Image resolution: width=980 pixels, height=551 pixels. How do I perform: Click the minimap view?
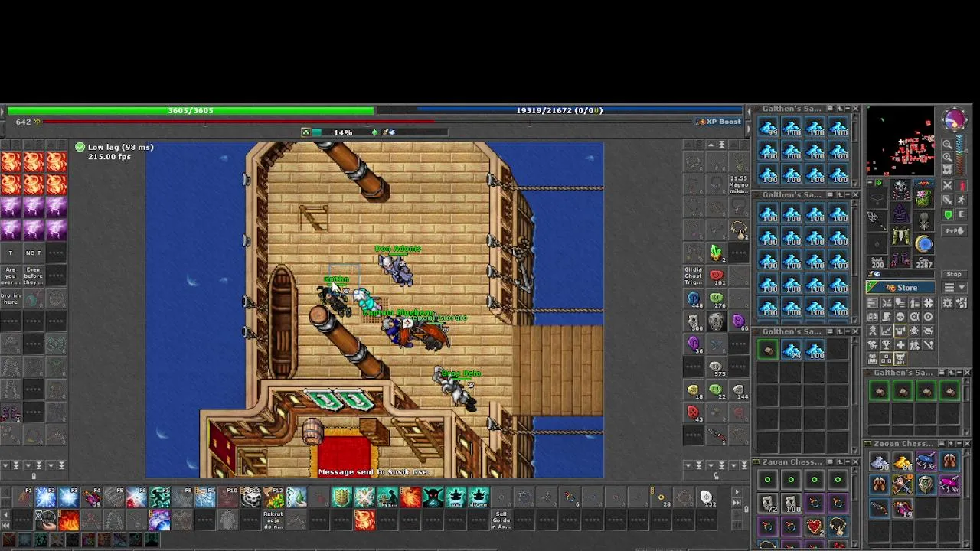click(900, 142)
